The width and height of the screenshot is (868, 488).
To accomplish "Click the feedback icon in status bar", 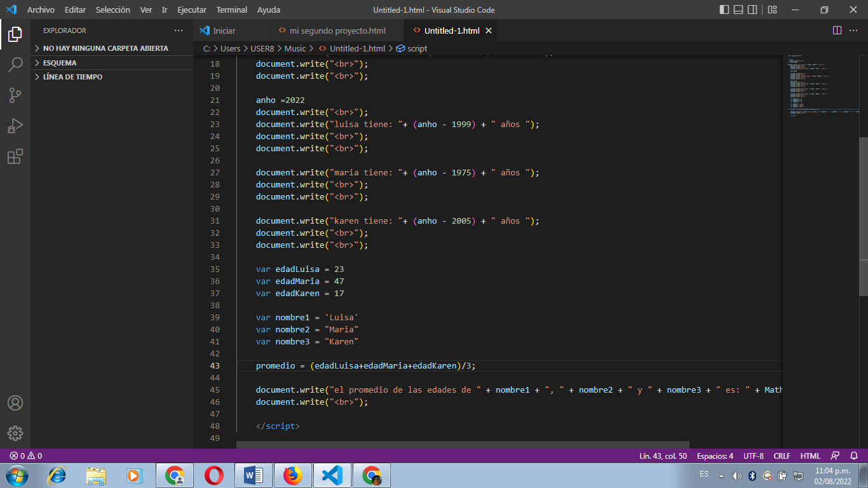I will [835, 456].
